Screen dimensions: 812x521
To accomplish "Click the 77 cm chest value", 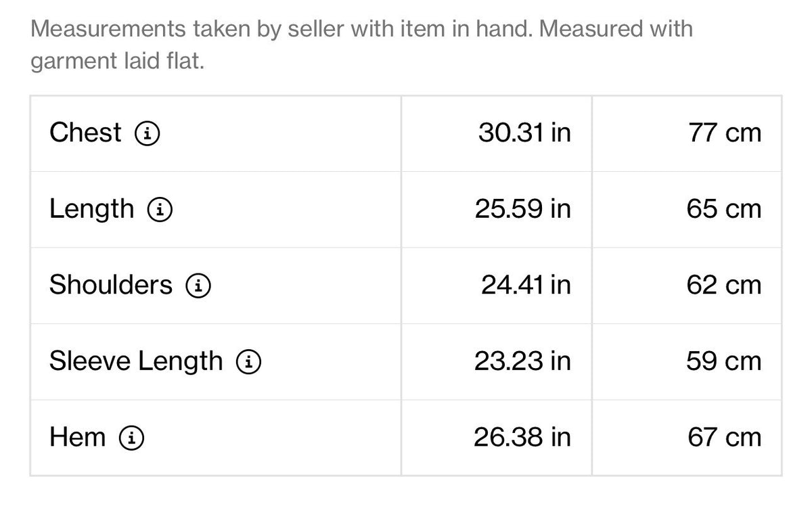I will point(725,133).
